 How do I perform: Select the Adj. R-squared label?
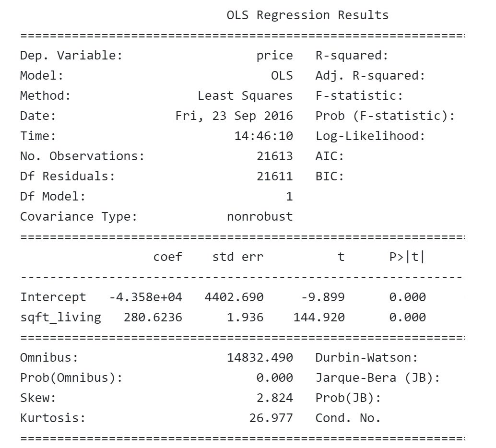coord(370,76)
